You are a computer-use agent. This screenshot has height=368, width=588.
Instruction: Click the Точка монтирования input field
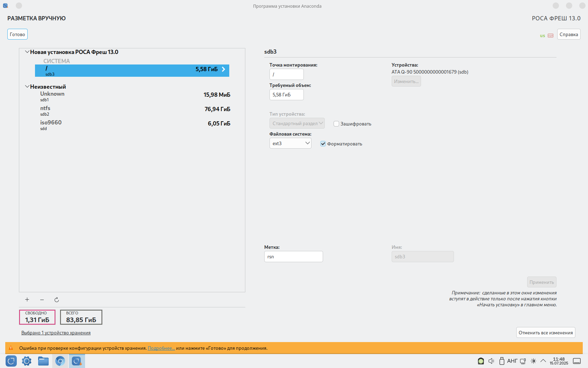pos(287,74)
